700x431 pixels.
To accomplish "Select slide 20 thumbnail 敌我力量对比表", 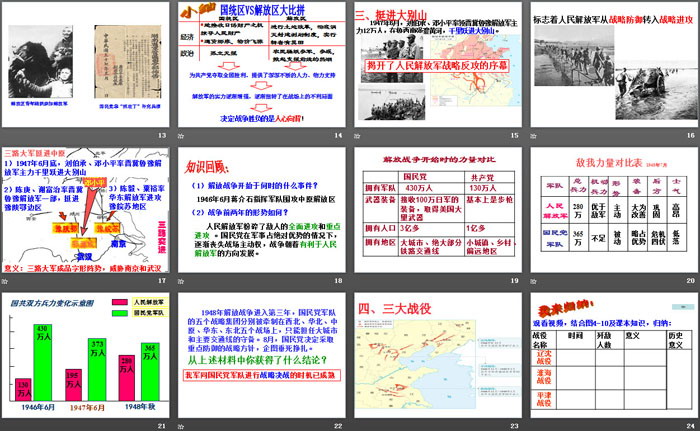I will [x=614, y=210].
